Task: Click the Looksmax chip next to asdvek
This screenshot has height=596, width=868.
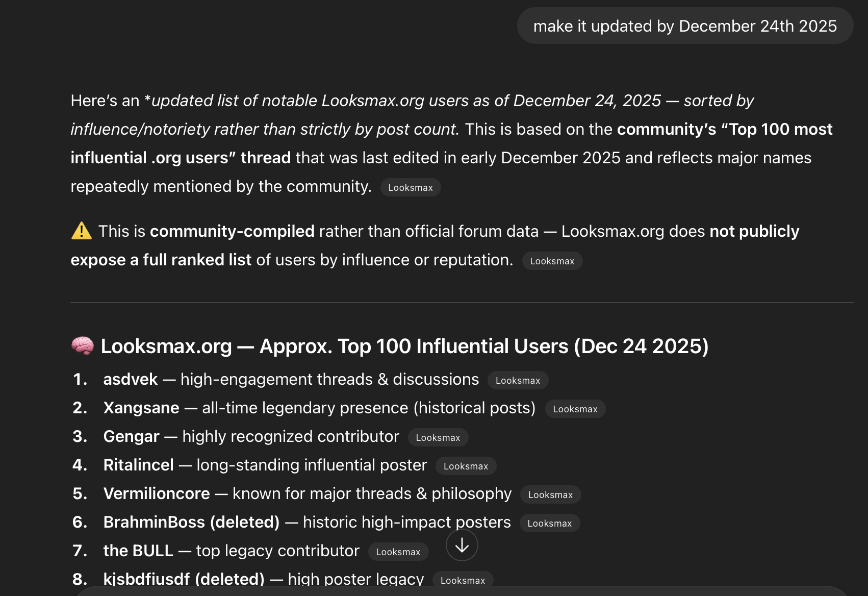Action: pyautogui.click(x=518, y=380)
